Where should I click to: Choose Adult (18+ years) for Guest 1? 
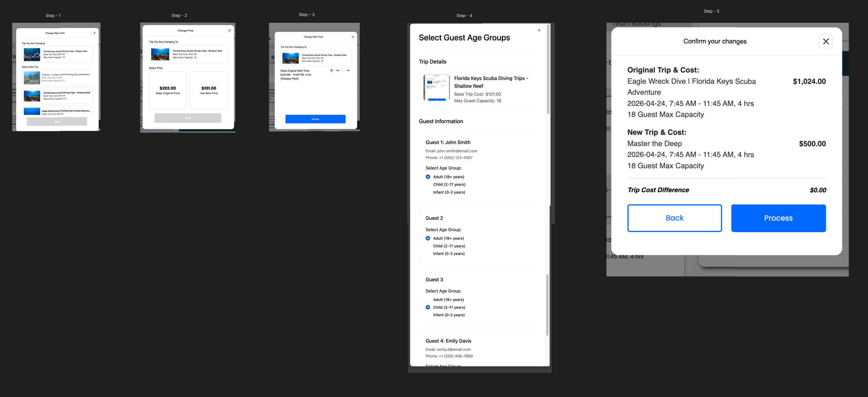(428, 177)
